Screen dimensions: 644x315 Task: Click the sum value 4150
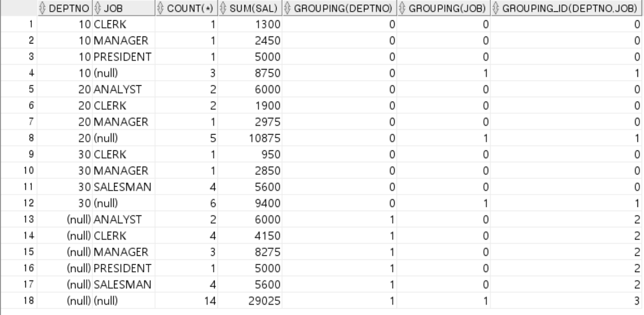tap(268, 236)
